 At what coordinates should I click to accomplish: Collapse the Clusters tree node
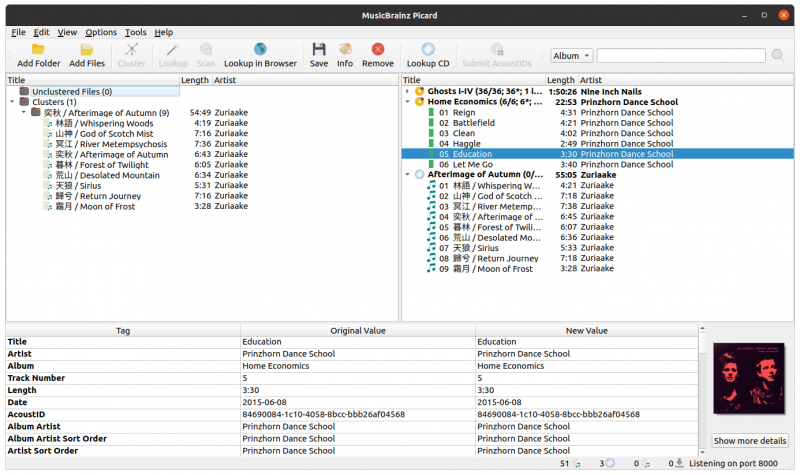pos(12,102)
